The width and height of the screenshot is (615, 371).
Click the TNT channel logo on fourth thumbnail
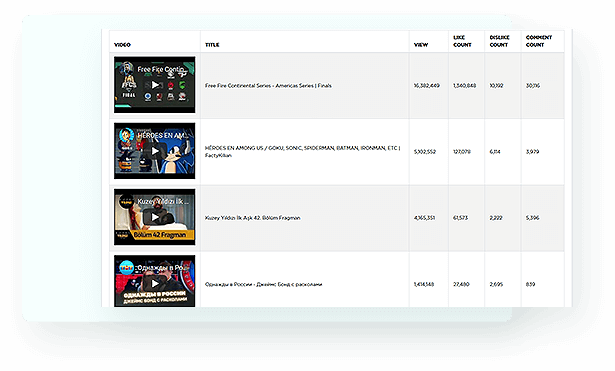pos(126,267)
